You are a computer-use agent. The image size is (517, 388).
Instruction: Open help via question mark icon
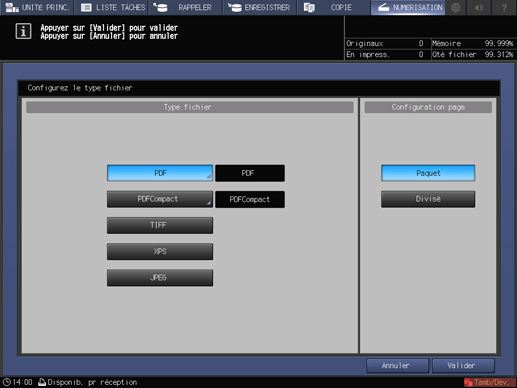(x=504, y=7)
